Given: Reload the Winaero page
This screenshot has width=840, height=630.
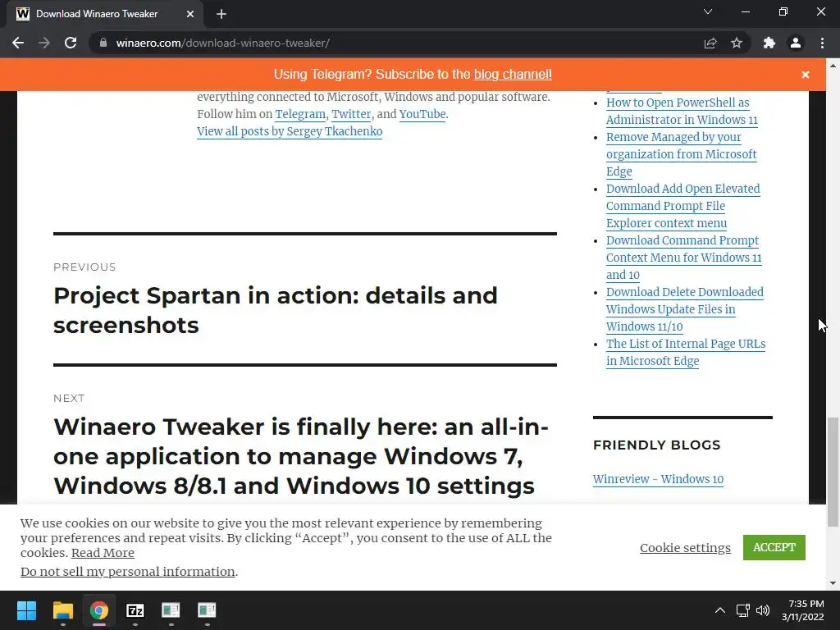Looking at the screenshot, I should [71, 43].
